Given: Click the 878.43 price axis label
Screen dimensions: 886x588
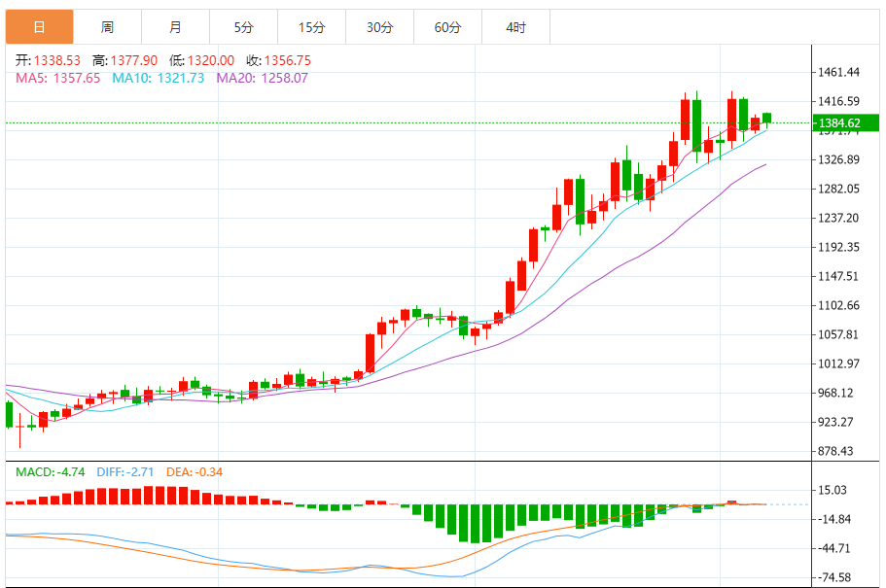Looking at the screenshot, I should pos(835,451).
